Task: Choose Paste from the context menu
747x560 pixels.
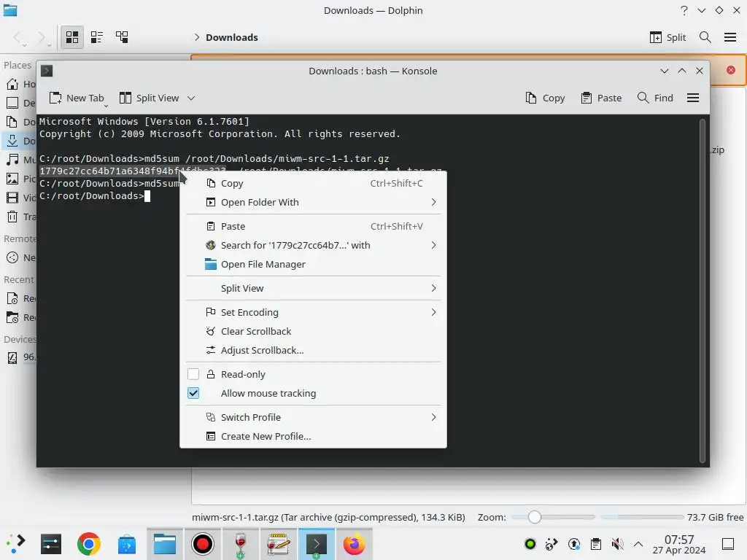Action: [313, 226]
